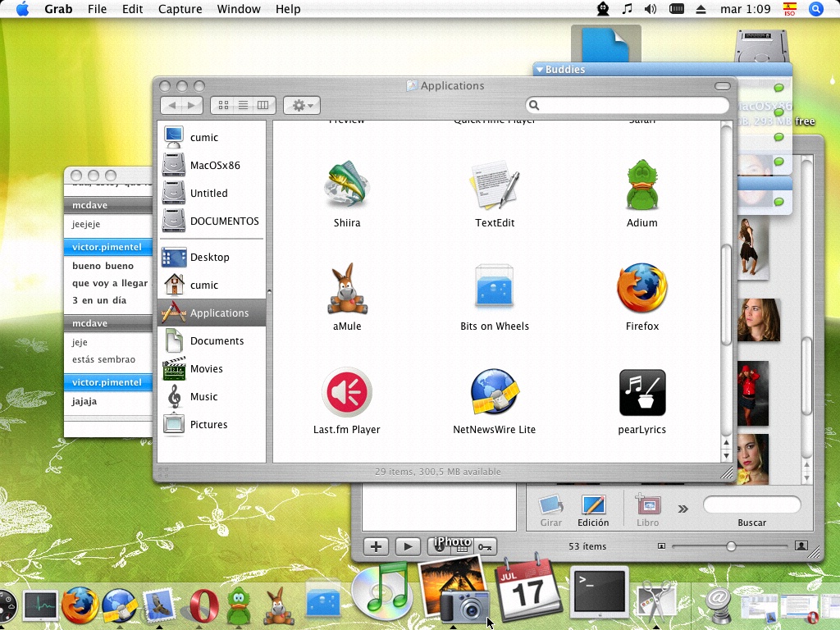Select the Last.fm Player application icon

tap(347, 392)
